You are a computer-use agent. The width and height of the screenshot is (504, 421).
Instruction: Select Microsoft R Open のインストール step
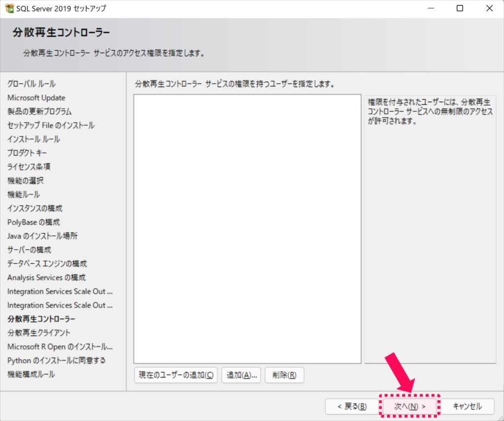(60, 347)
